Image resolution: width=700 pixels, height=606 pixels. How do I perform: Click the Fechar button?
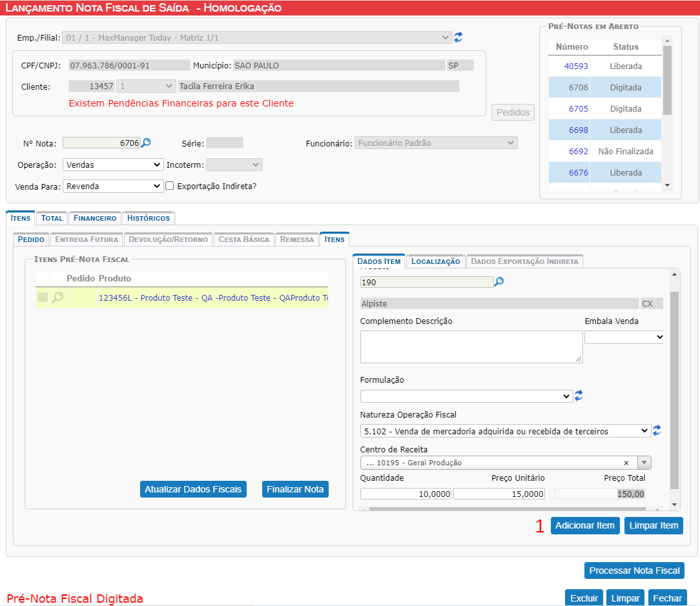pyautogui.click(x=668, y=598)
